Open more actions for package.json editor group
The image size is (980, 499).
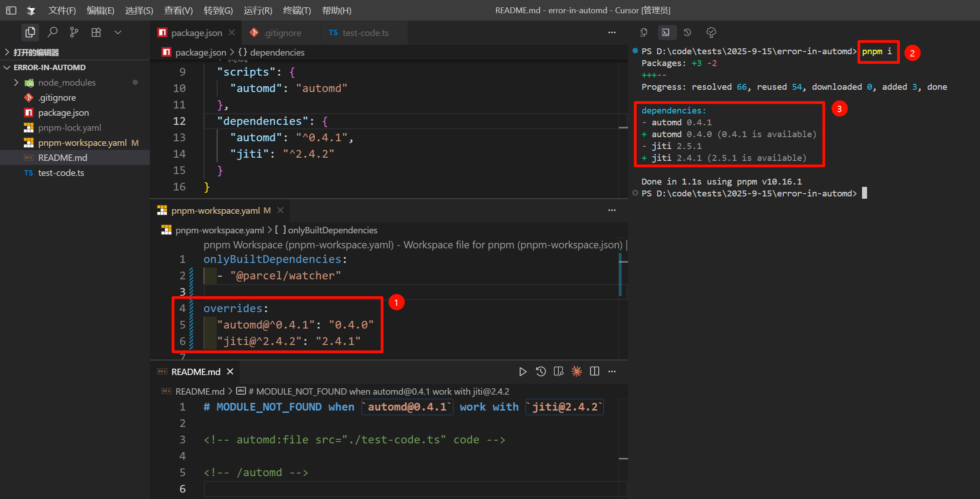(612, 33)
